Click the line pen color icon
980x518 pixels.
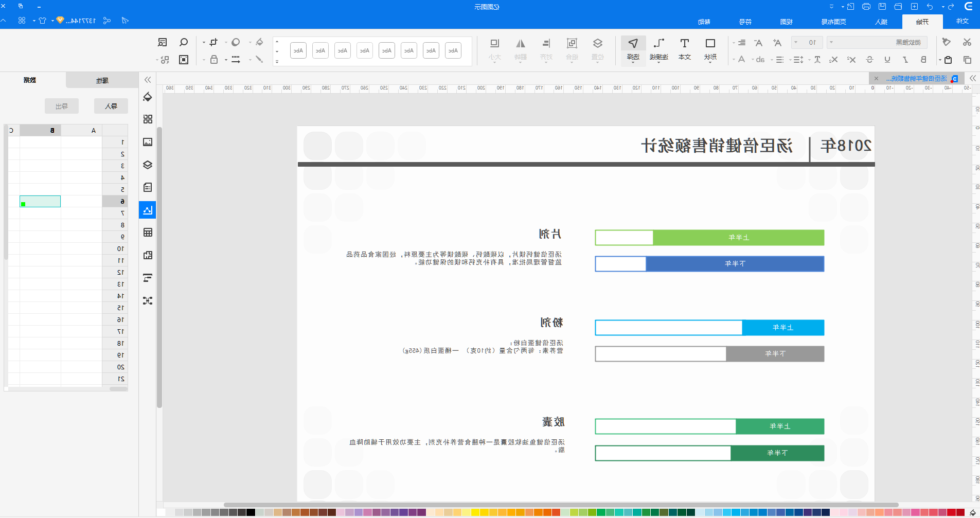coord(259,60)
